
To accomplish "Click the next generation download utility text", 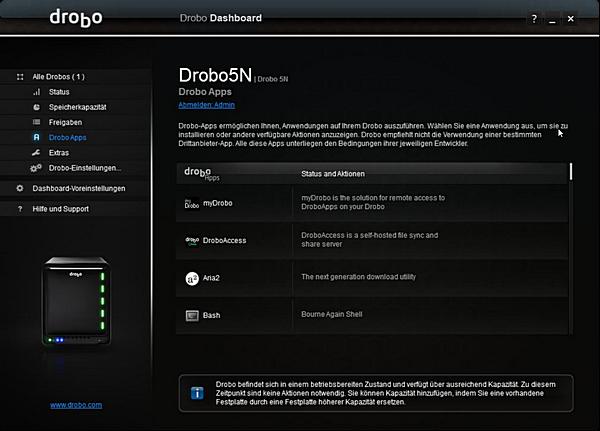I will pyautogui.click(x=359, y=277).
